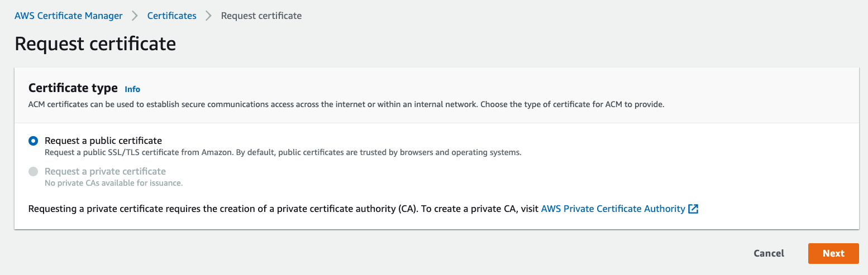Cancel the certificate request
The image size is (868, 275).
tap(769, 253)
